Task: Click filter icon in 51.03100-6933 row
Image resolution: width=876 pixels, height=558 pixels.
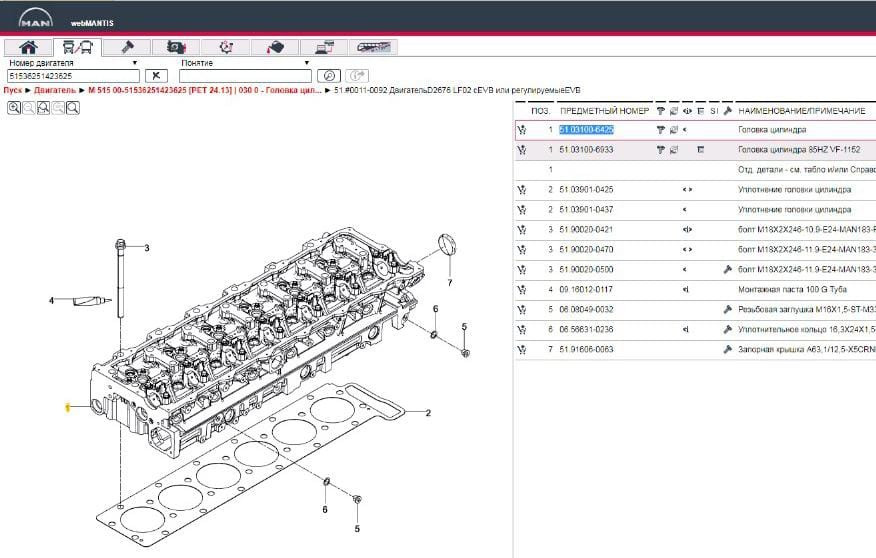Action: [x=660, y=150]
